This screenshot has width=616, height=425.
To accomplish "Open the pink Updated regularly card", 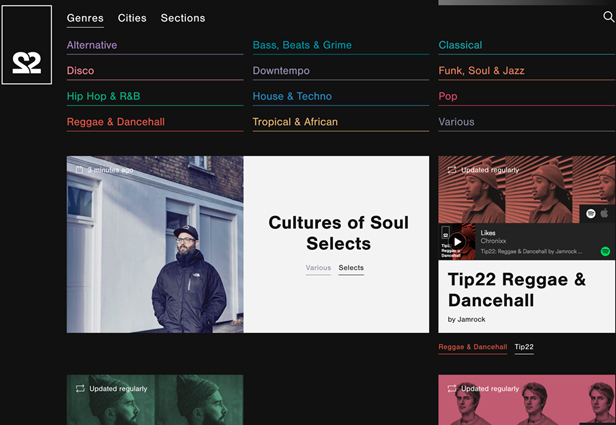I will pyautogui.click(x=526, y=400).
